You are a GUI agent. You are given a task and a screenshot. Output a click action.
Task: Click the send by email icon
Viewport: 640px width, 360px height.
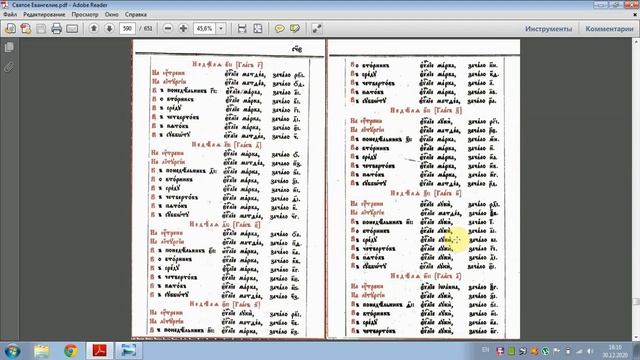click(72, 29)
